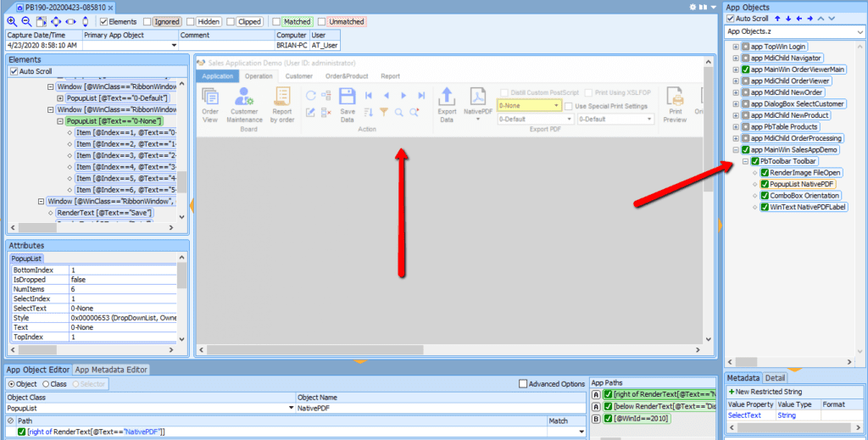The image size is (868, 440).
Task: Click the Print Preview icon
Action: point(674,97)
